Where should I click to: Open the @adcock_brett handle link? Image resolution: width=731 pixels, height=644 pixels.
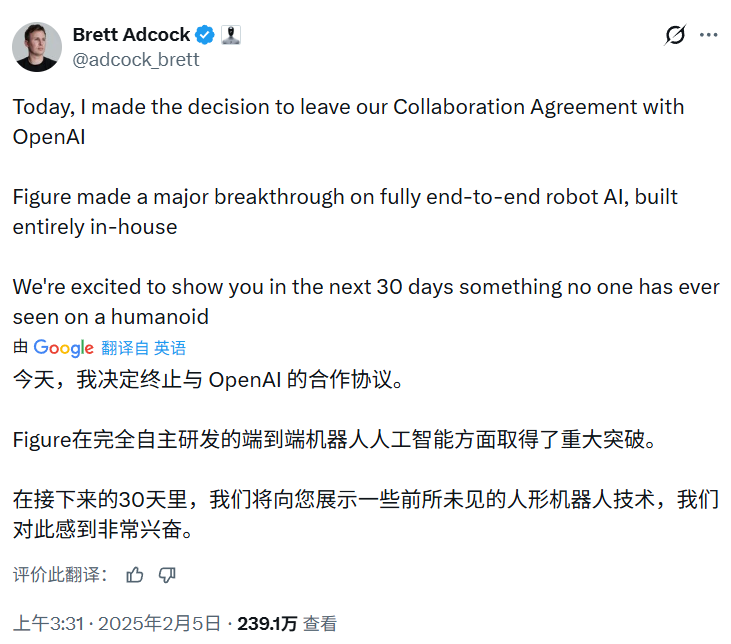(x=136, y=60)
